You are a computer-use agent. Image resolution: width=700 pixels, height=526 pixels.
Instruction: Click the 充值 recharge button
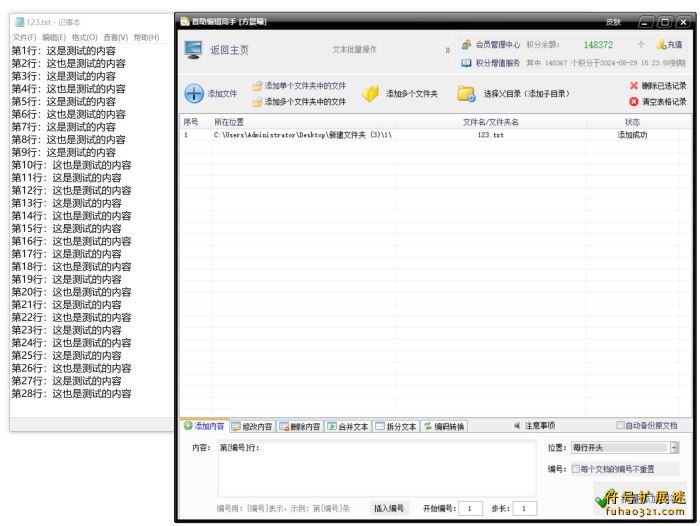pos(669,45)
